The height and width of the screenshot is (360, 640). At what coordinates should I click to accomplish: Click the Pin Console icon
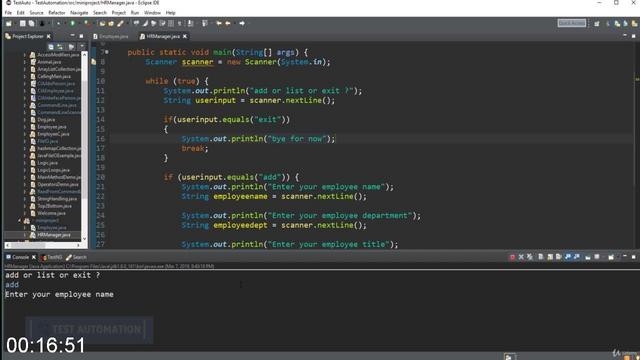588,257
